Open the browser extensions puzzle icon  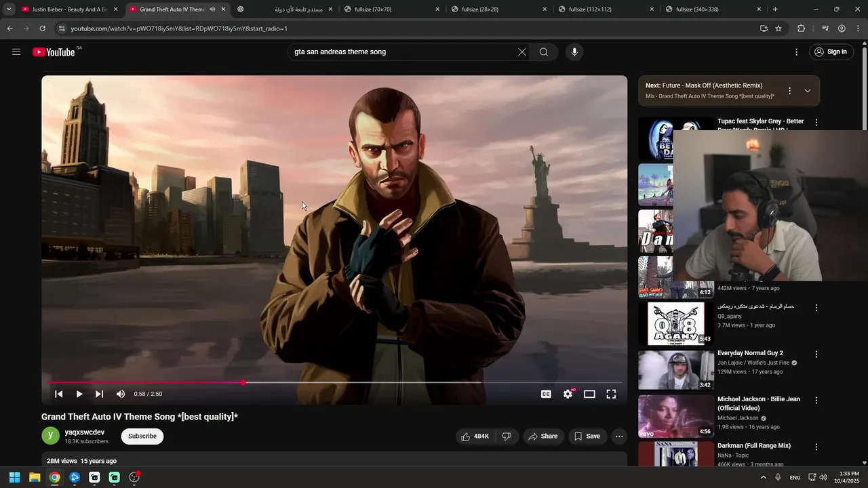click(x=802, y=28)
